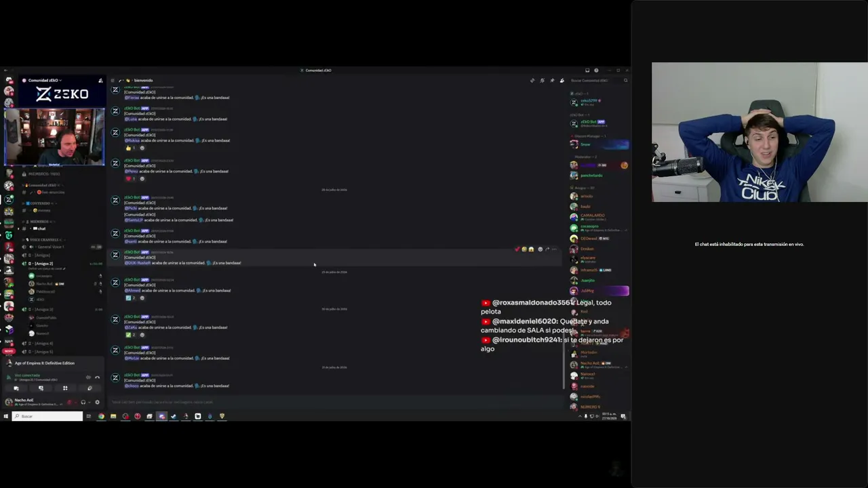868x488 pixels.
Task: Collapse VOICE CHANNELS category
Action: [x=46, y=240]
